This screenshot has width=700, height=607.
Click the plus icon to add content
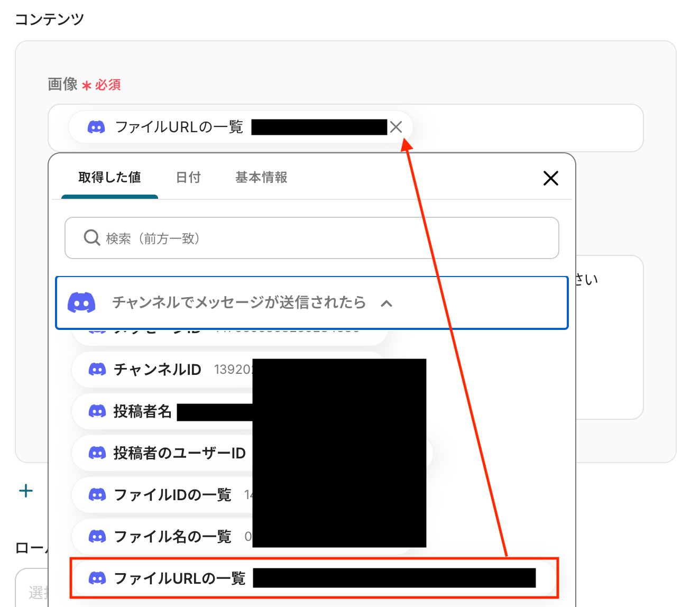pos(26,491)
